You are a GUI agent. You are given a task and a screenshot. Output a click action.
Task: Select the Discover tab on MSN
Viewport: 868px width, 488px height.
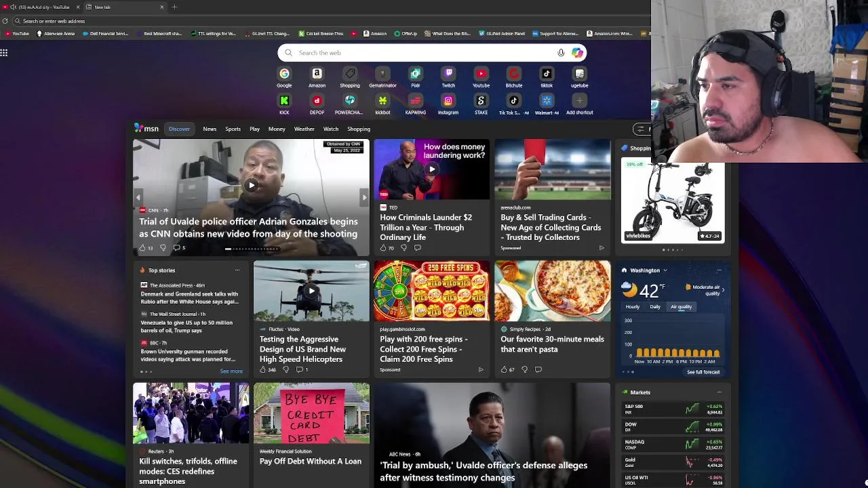(x=179, y=129)
